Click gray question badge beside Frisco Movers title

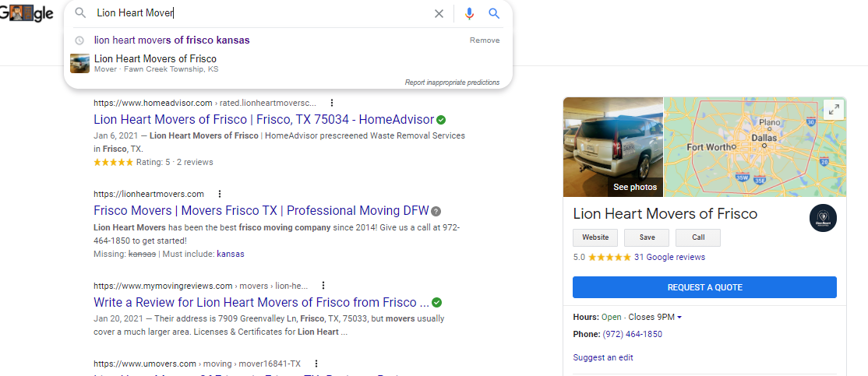tap(436, 211)
